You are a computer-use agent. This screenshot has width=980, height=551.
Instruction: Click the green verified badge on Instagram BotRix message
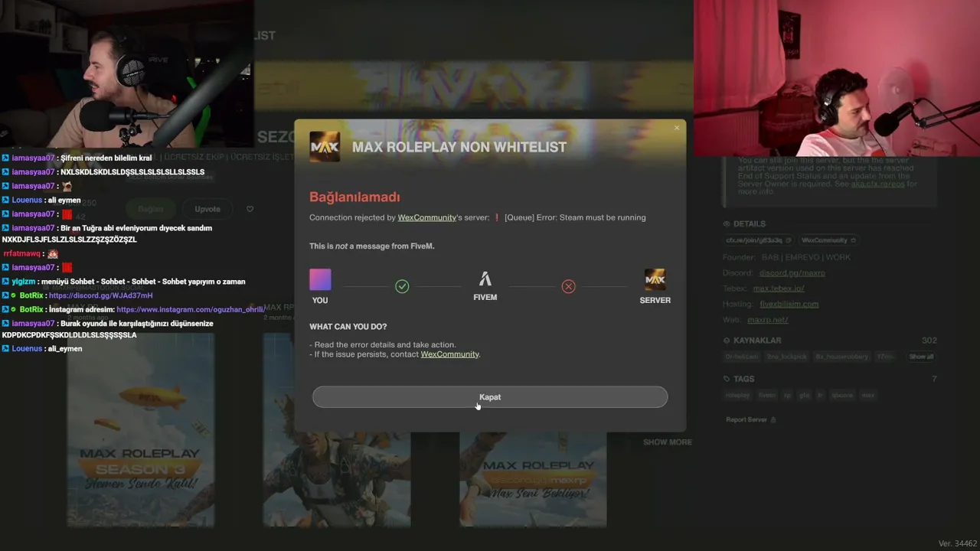click(x=14, y=309)
